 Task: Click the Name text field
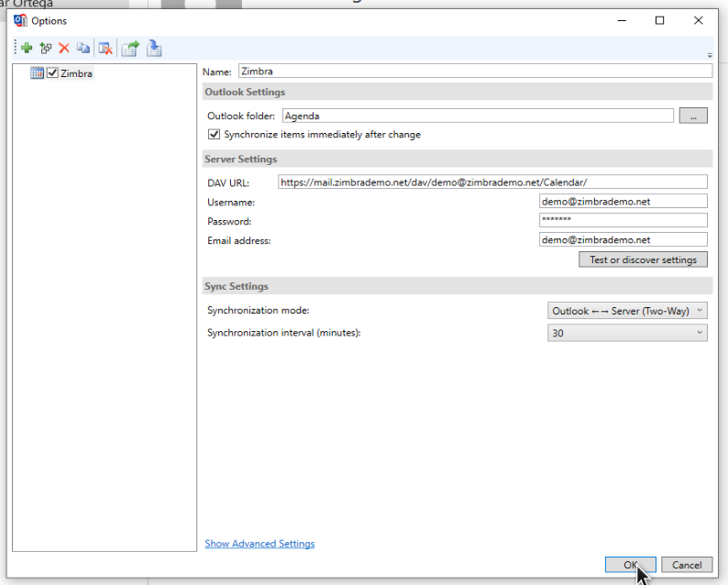pos(475,71)
